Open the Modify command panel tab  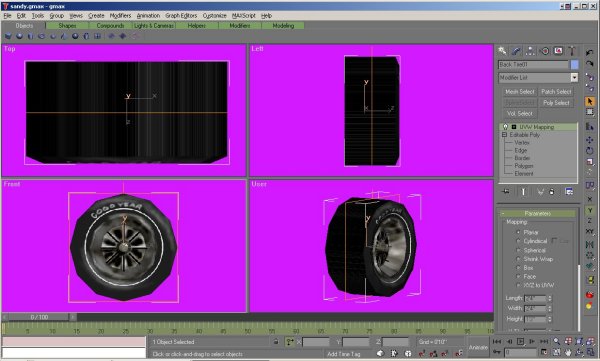516,51
